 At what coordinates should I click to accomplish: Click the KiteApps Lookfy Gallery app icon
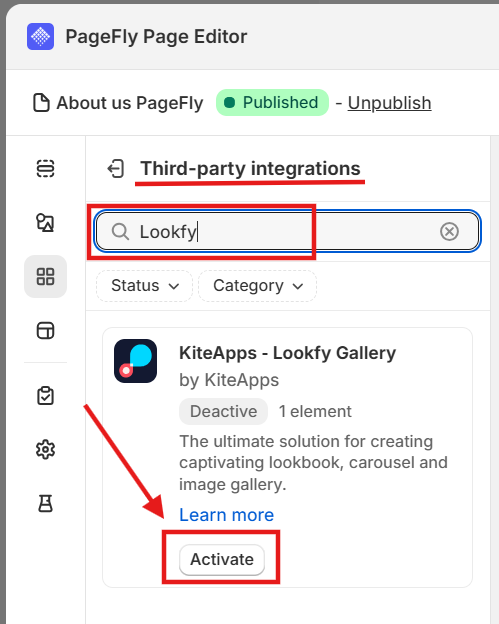135,361
